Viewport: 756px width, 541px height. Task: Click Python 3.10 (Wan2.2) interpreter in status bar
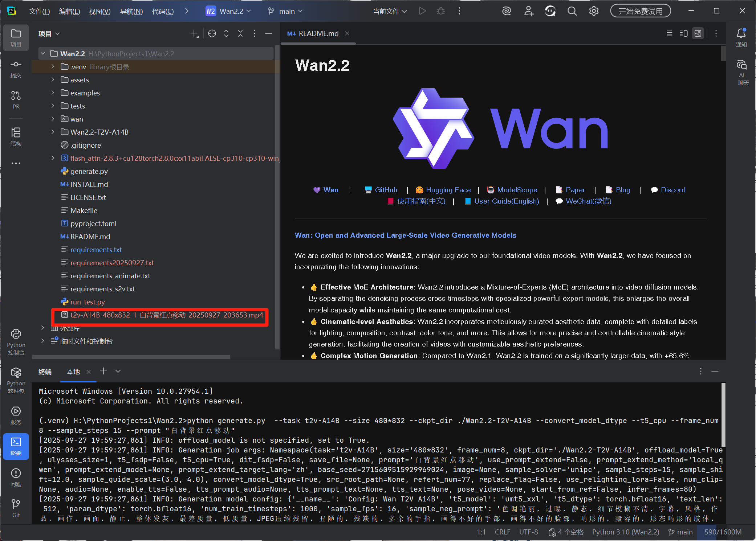click(x=625, y=532)
